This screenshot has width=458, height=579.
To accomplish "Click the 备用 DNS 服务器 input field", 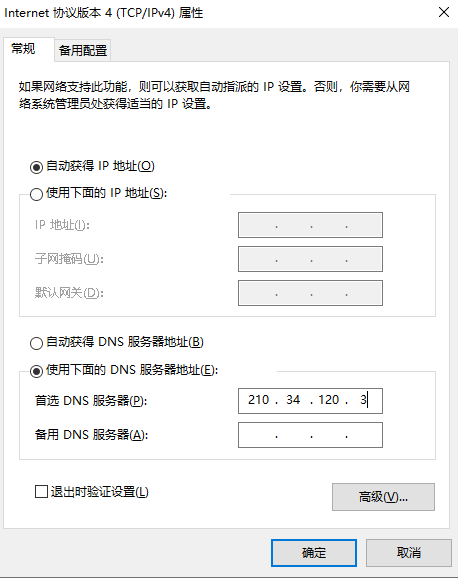I will pos(310,435).
